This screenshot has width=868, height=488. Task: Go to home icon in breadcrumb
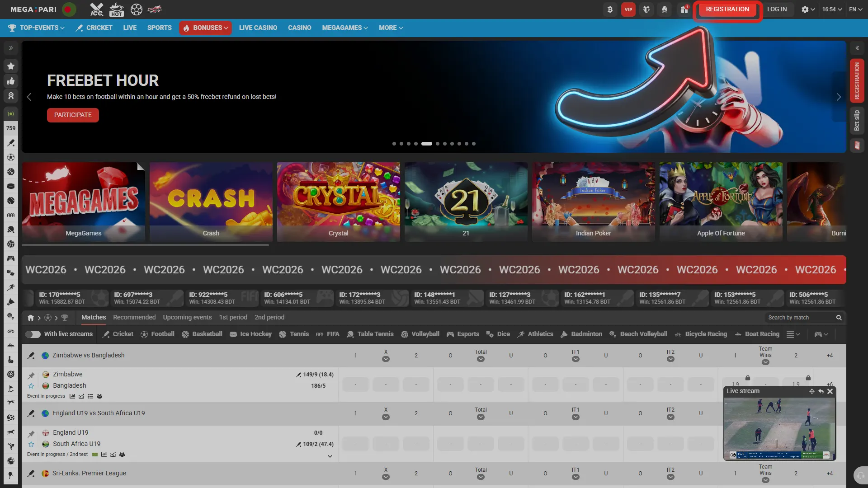click(31, 318)
